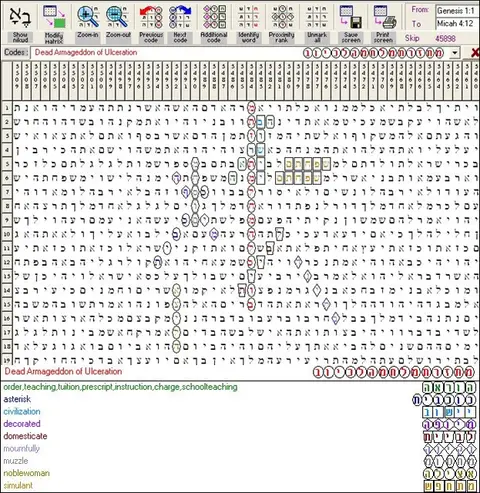Click the Show nikud icon
This screenshot has width=480, height=493.
(x=20, y=17)
